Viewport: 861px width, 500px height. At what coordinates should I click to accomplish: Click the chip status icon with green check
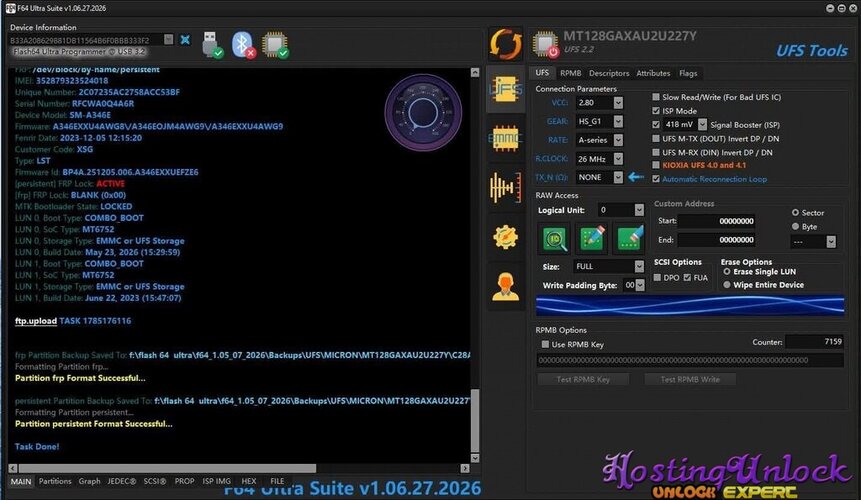coord(275,44)
